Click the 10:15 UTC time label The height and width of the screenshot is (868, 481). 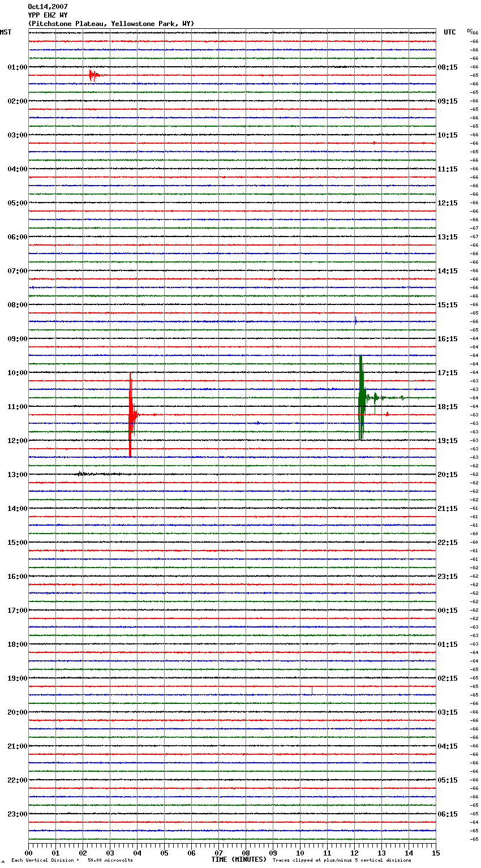pyautogui.click(x=448, y=135)
